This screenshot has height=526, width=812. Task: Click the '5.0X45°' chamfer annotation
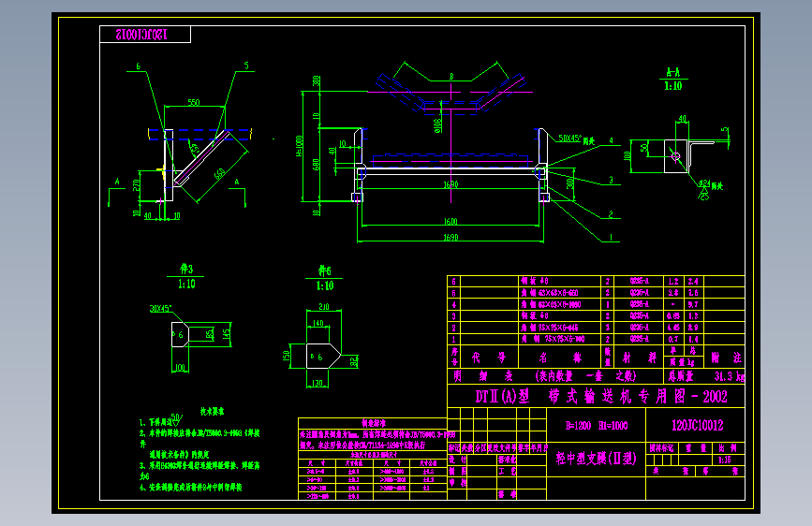click(570, 139)
